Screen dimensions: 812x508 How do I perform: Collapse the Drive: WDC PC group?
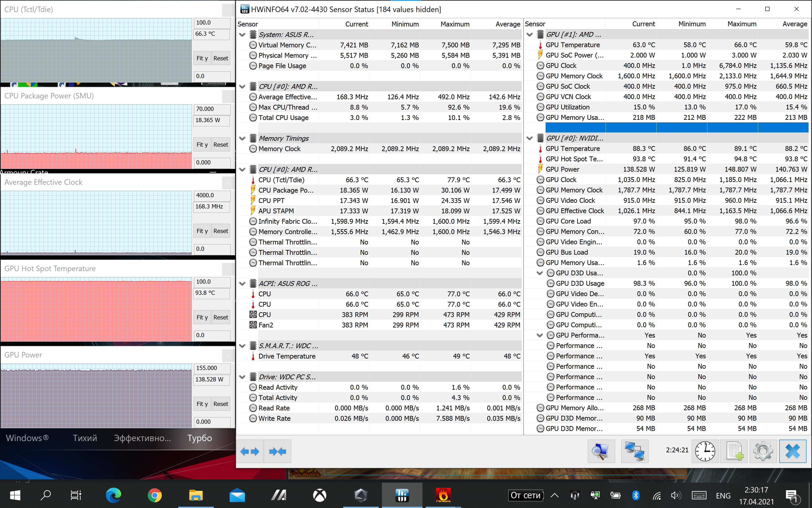242,377
